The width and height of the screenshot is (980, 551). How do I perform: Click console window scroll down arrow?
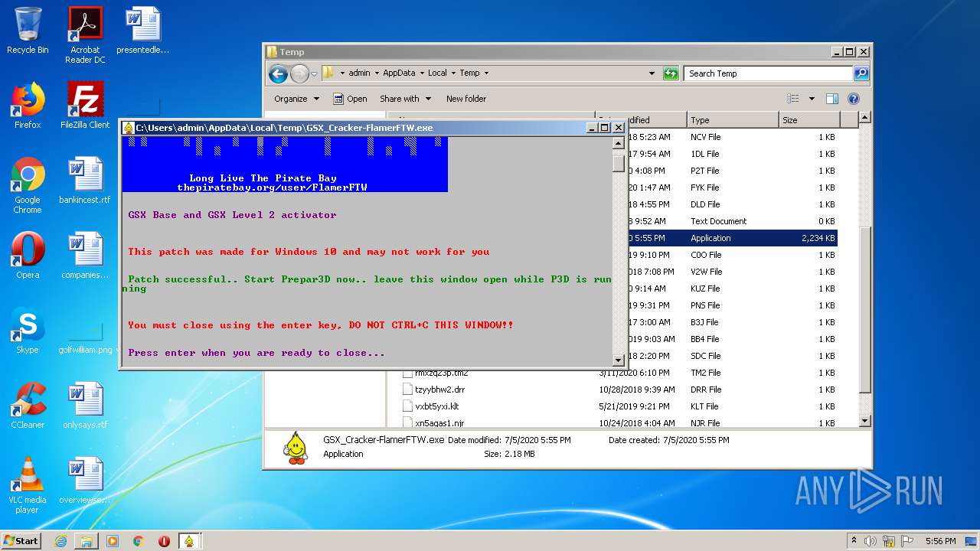(x=619, y=360)
